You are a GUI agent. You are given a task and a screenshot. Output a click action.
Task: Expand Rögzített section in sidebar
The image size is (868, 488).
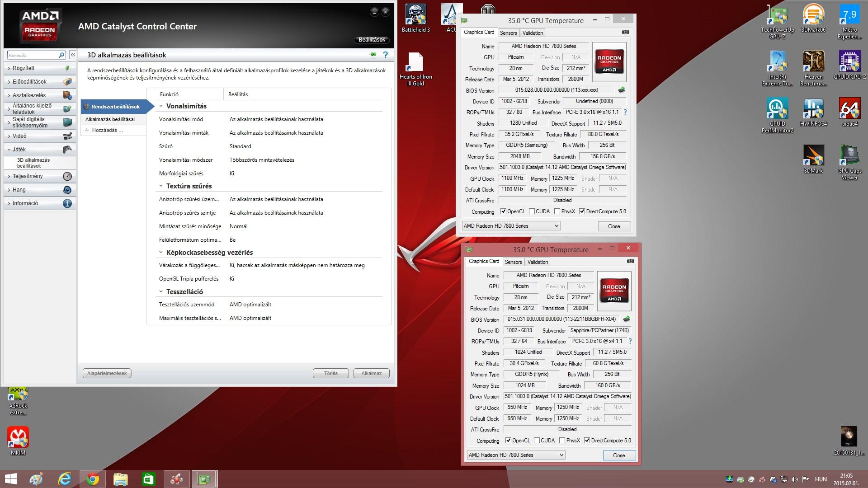click(40, 68)
